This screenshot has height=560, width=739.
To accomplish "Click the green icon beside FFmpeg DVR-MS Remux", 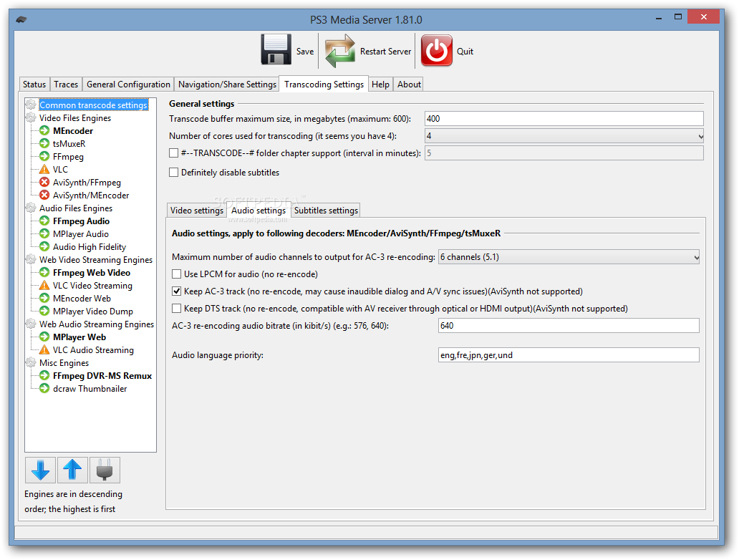I will click(x=44, y=375).
